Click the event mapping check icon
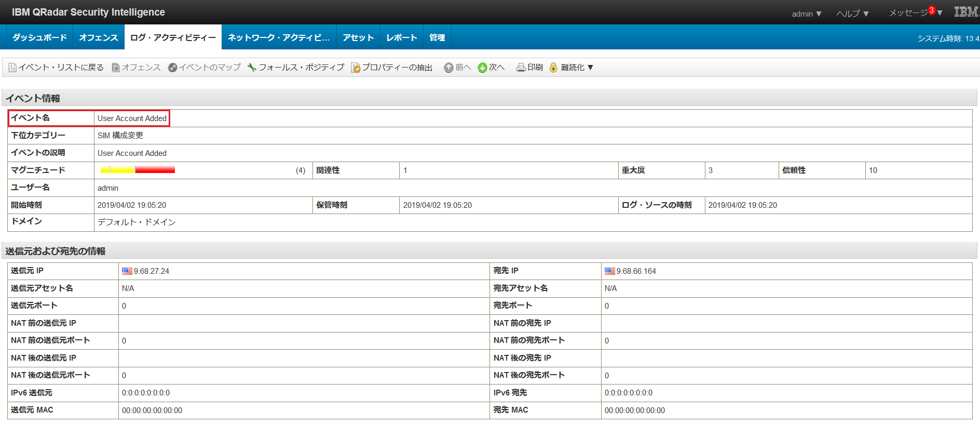Screen dimensions: 980x424 click(173, 68)
